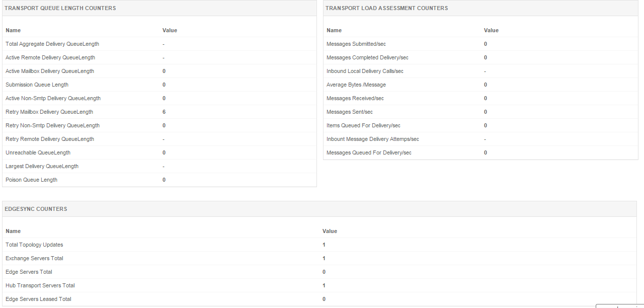Screen dimensions: 644x308
Task: Click Value column header in EdgeSync table
Action: point(330,232)
